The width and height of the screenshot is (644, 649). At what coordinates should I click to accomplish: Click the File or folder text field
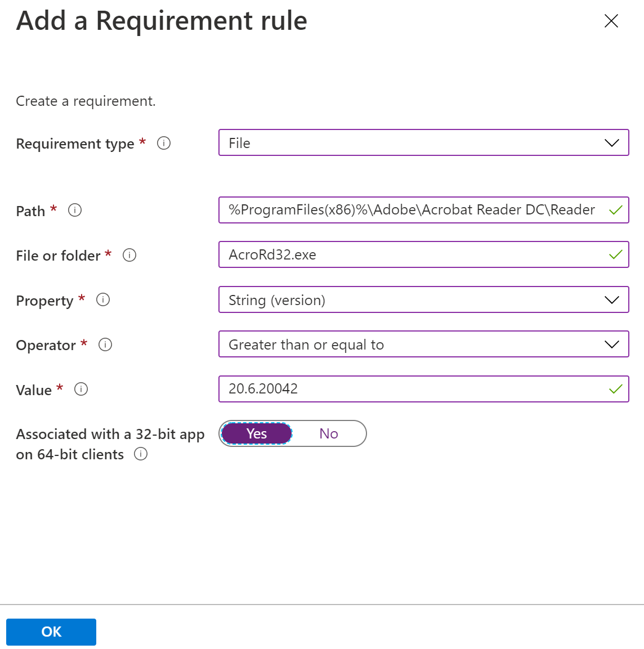click(x=394, y=254)
